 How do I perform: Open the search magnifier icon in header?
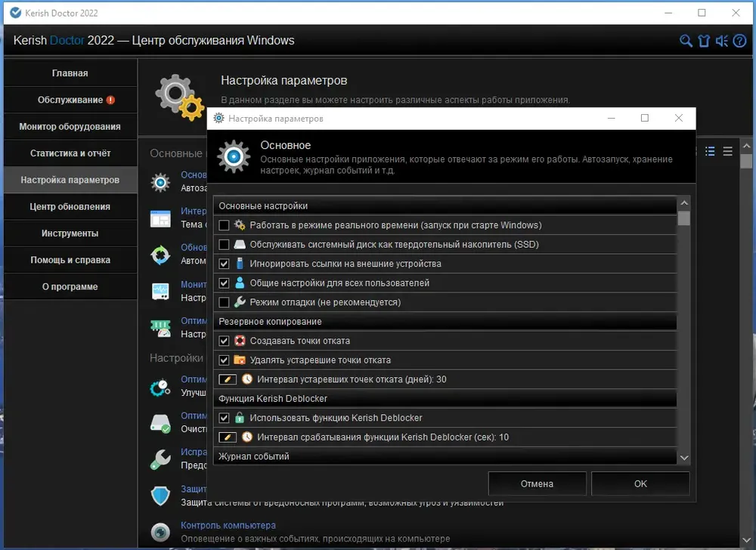(x=686, y=41)
